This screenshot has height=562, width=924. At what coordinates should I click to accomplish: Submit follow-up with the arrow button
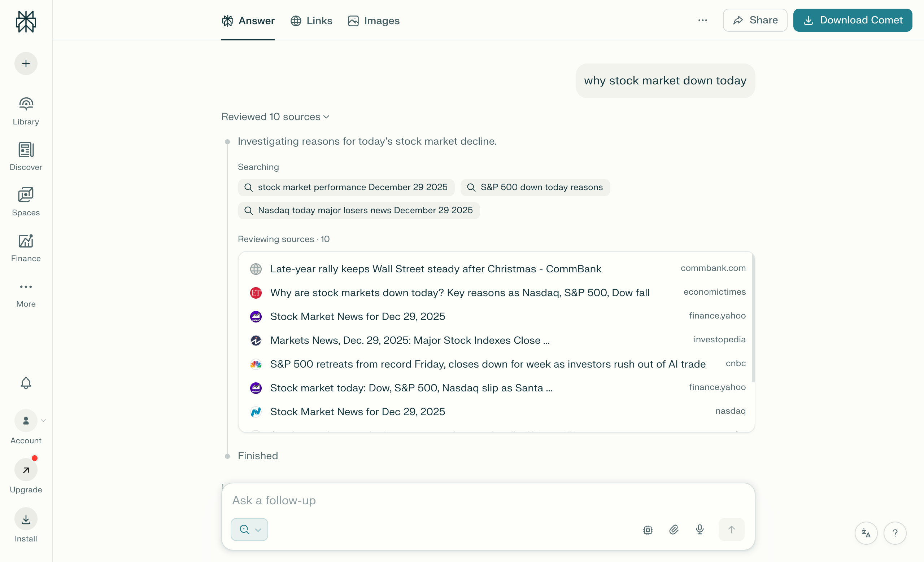pos(731,530)
